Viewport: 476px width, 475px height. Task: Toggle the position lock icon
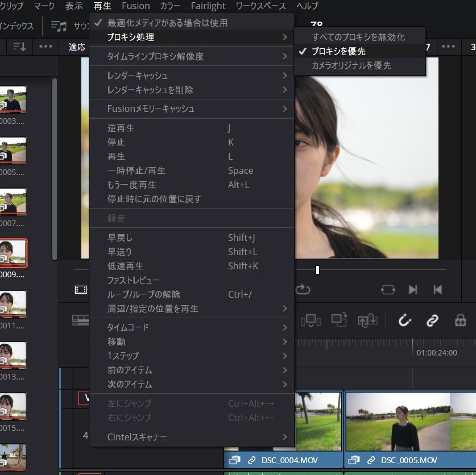click(460, 320)
